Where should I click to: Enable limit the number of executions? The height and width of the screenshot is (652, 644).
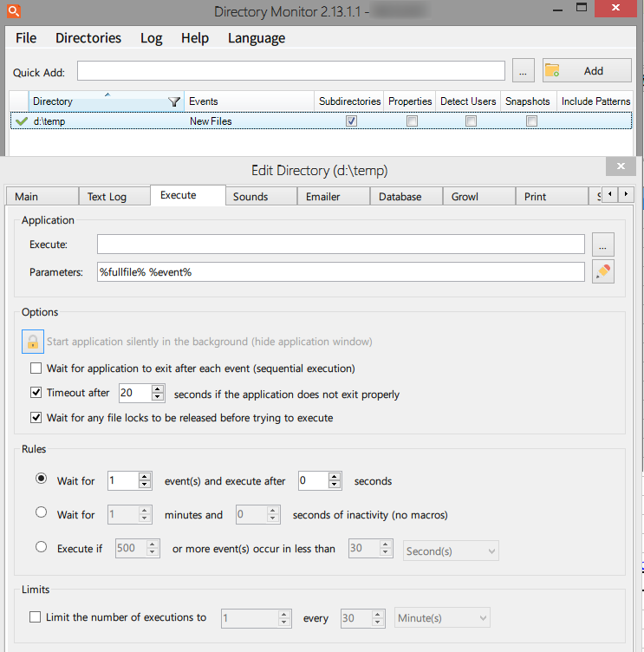point(36,616)
